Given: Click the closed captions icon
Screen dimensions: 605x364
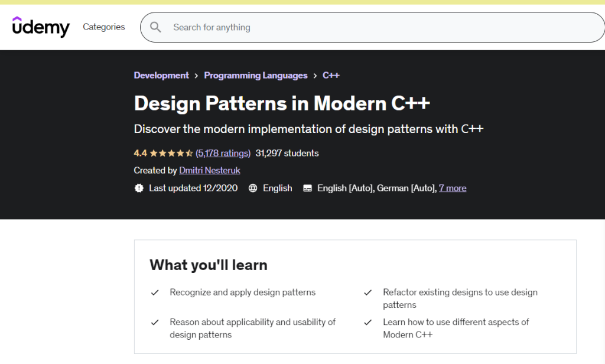Looking at the screenshot, I should 307,188.
